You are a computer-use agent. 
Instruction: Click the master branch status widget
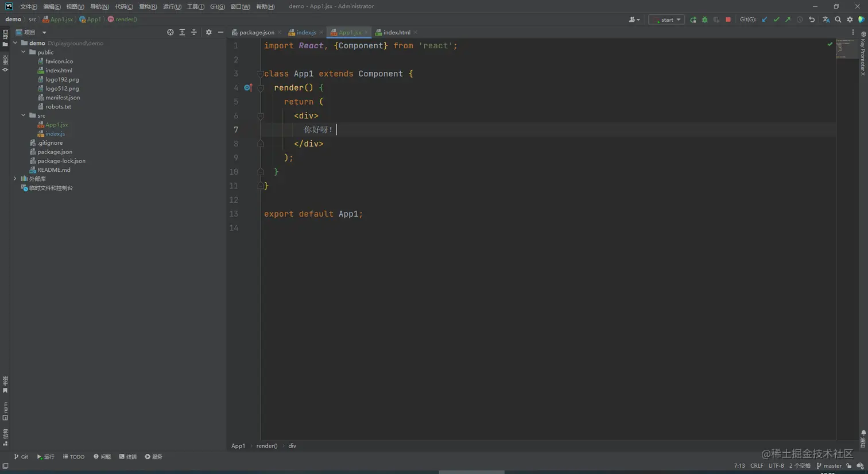[x=829, y=466]
